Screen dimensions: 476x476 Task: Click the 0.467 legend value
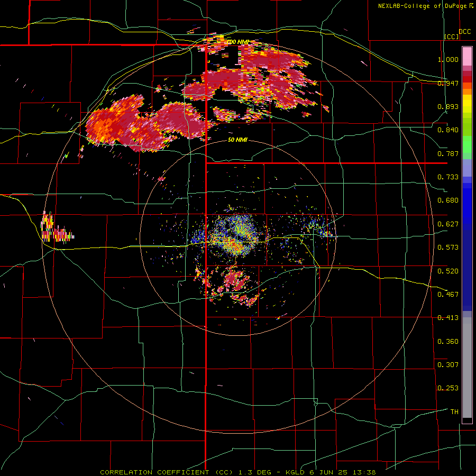(x=448, y=294)
